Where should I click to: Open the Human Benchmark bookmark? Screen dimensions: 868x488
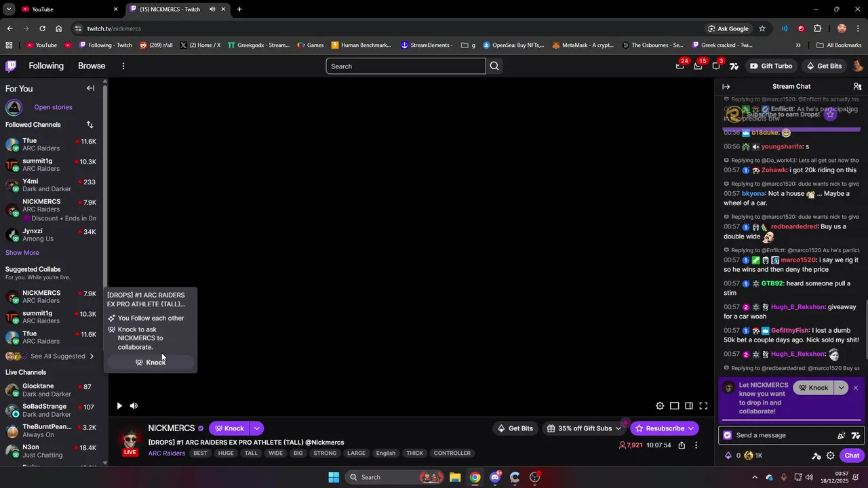pos(361,45)
